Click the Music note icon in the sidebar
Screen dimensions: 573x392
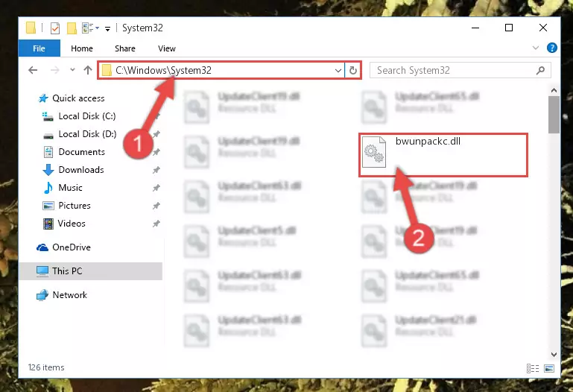48,188
